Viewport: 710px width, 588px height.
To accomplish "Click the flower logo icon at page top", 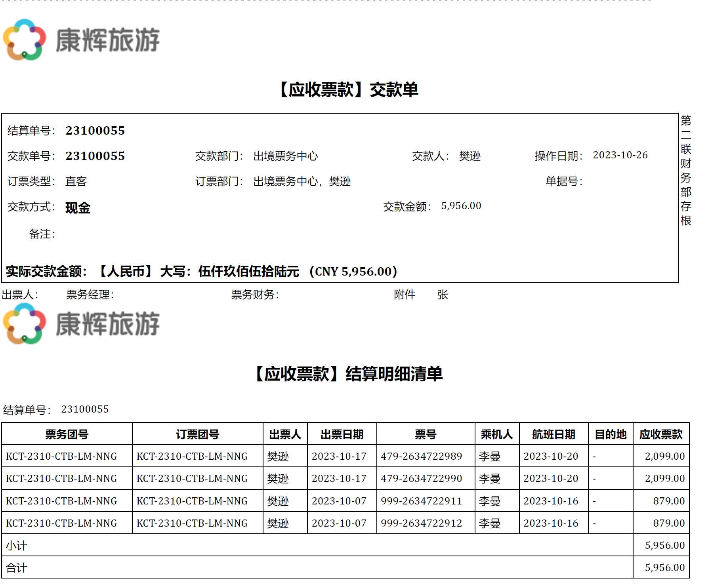I will (24, 40).
